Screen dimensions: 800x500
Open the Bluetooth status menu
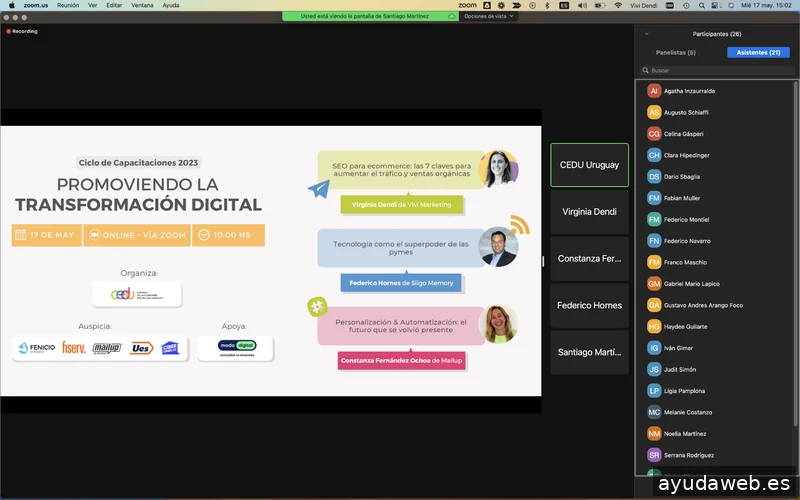pyautogui.click(x=547, y=5)
